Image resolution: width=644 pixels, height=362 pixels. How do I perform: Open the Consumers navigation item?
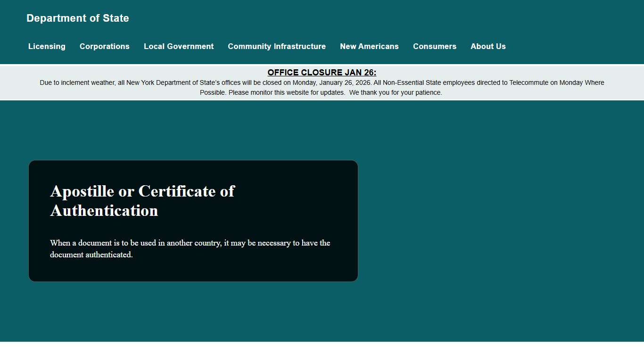click(435, 46)
